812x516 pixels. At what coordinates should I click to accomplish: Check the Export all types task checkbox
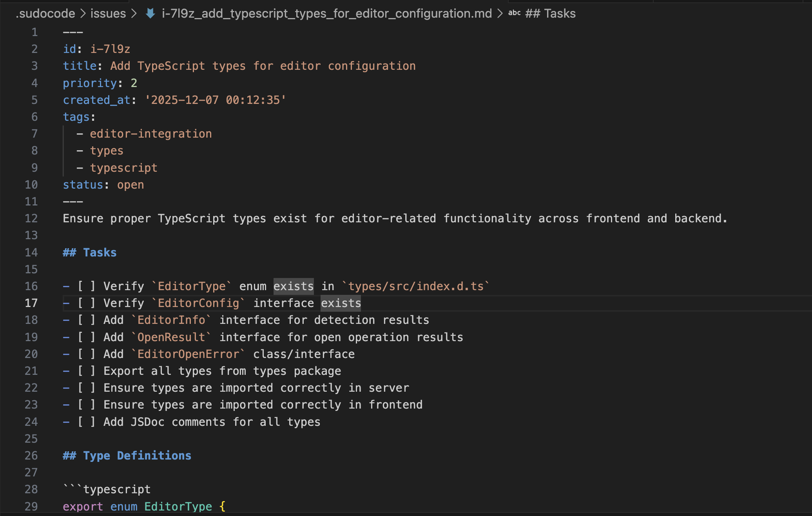[87, 371]
